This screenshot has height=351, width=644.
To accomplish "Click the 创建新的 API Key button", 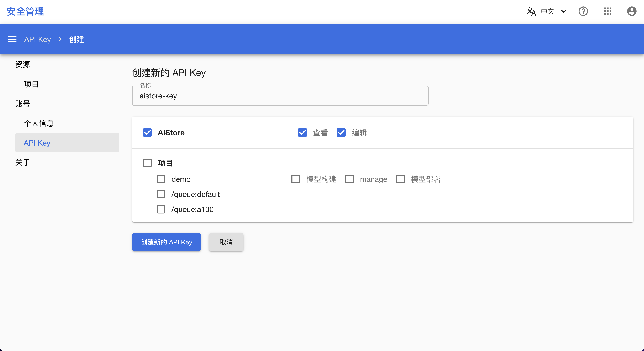I will tap(167, 242).
